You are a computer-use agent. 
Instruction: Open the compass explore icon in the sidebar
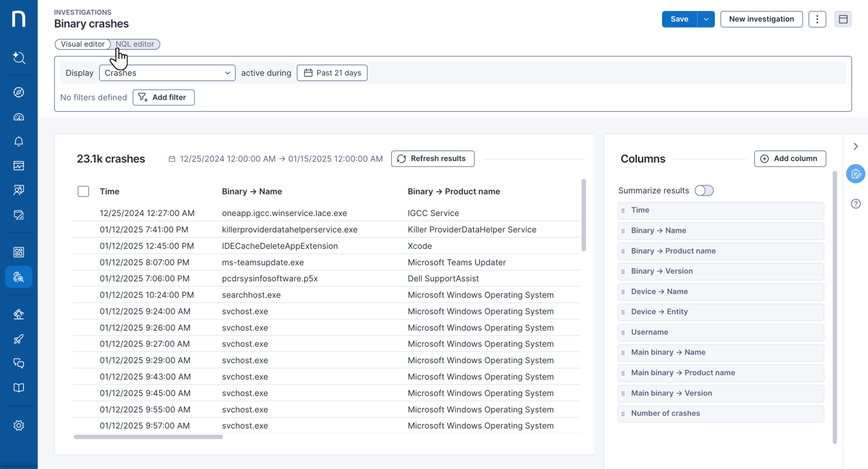pos(19,92)
